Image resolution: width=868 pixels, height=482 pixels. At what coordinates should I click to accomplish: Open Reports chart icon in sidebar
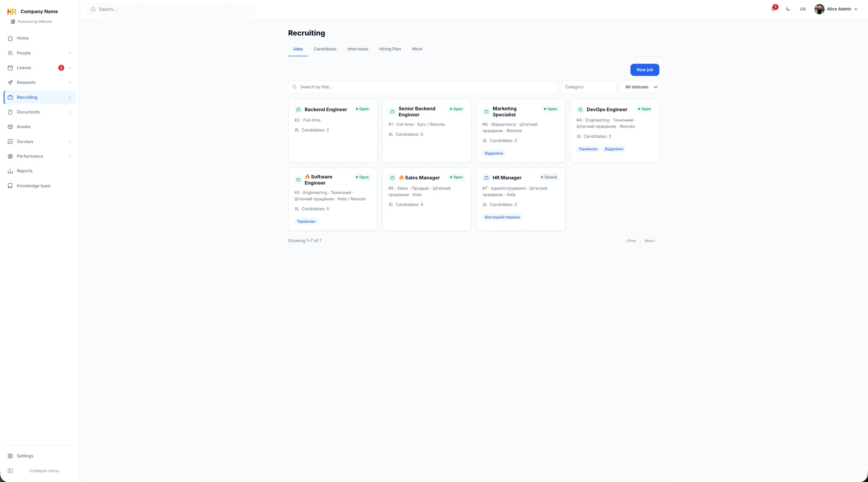click(x=10, y=171)
